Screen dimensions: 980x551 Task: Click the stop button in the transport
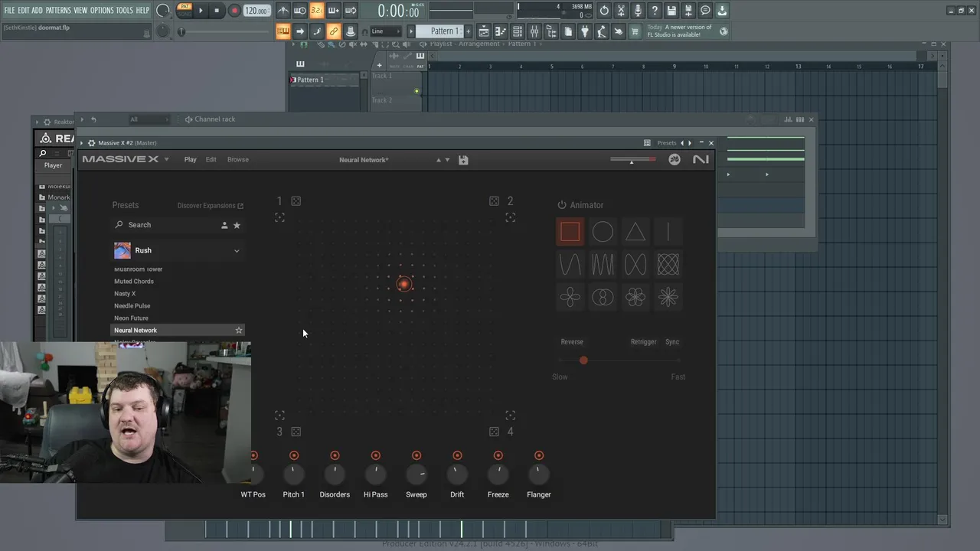click(x=217, y=11)
